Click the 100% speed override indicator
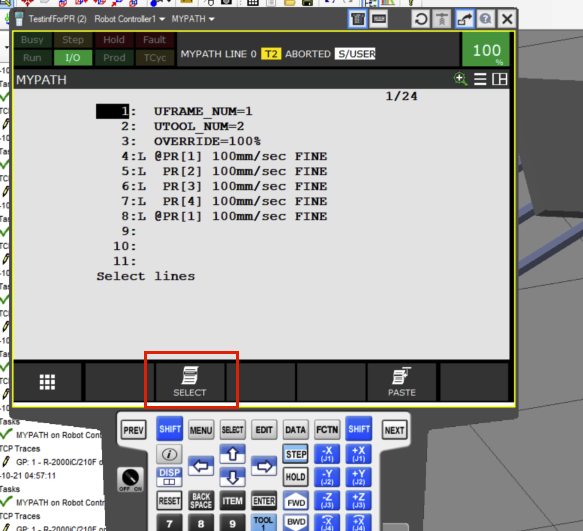This screenshot has height=531, width=583. (486, 49)
